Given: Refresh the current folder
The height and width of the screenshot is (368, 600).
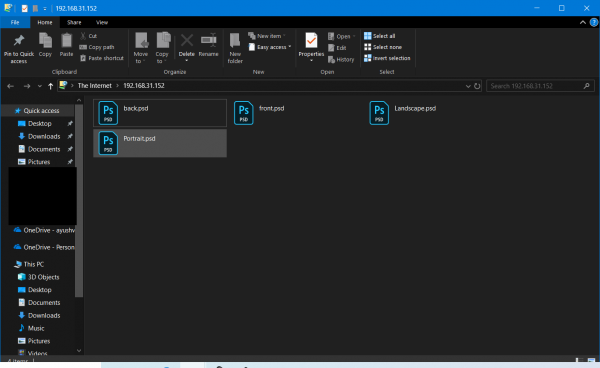Looking at the screenshot, I should click(x=477, y=86).
